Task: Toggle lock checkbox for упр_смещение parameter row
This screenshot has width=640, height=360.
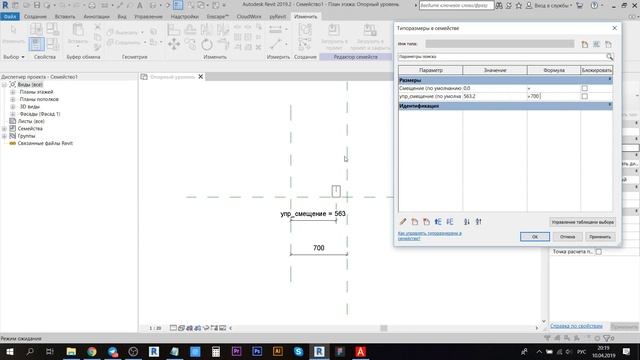Action: click(584, 96)
